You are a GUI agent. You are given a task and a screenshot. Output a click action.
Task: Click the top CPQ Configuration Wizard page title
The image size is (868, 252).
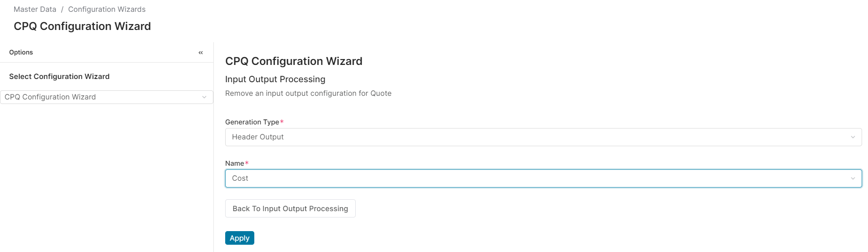click(x=82, y=26)
